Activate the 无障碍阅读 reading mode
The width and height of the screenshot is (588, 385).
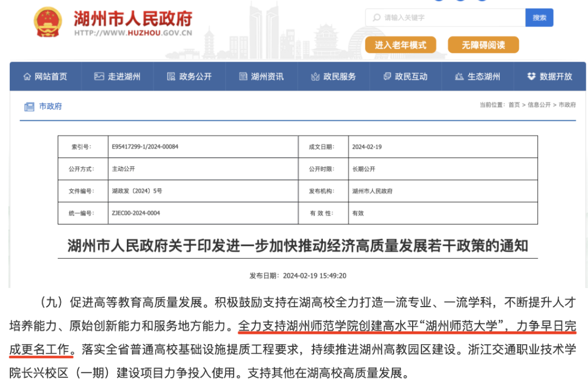482,45
